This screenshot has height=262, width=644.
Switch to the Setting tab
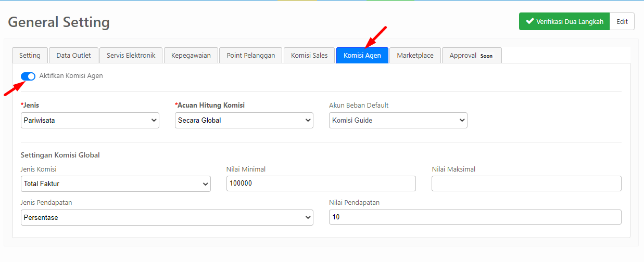point(30,55)
